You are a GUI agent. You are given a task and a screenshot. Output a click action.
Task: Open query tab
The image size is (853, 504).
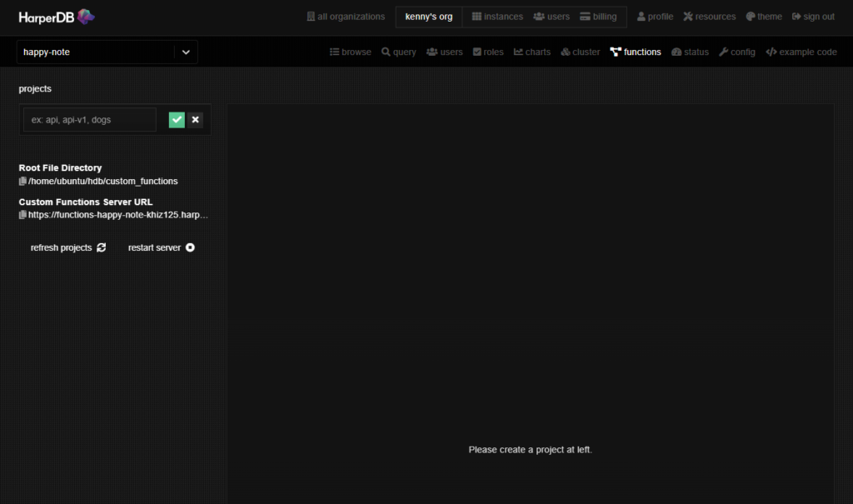click(x=399, y=52)
